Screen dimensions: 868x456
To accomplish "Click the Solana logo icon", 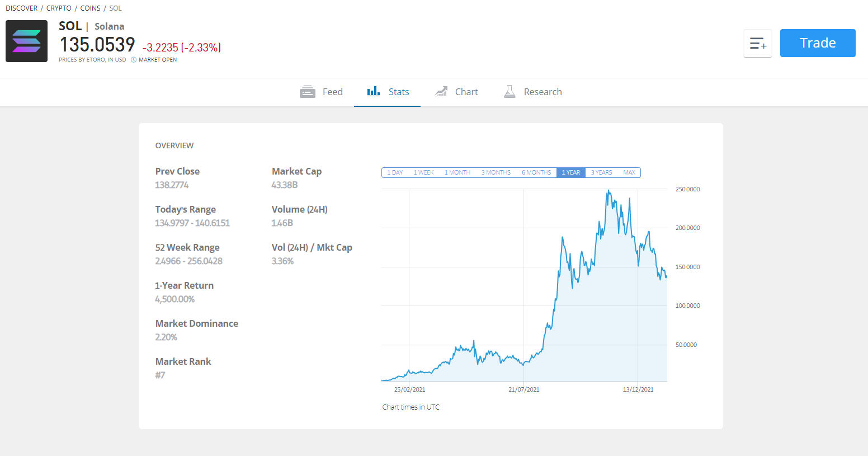I will (x=26, y=41).
